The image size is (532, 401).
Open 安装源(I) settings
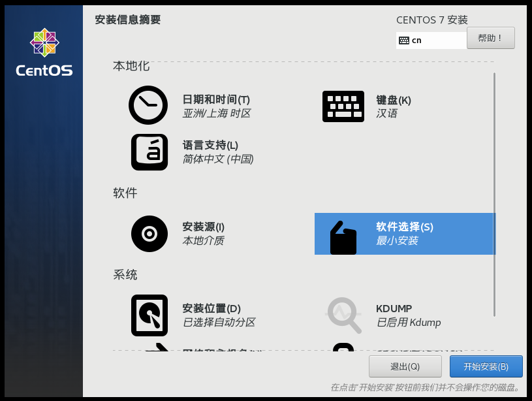point(204,227)
